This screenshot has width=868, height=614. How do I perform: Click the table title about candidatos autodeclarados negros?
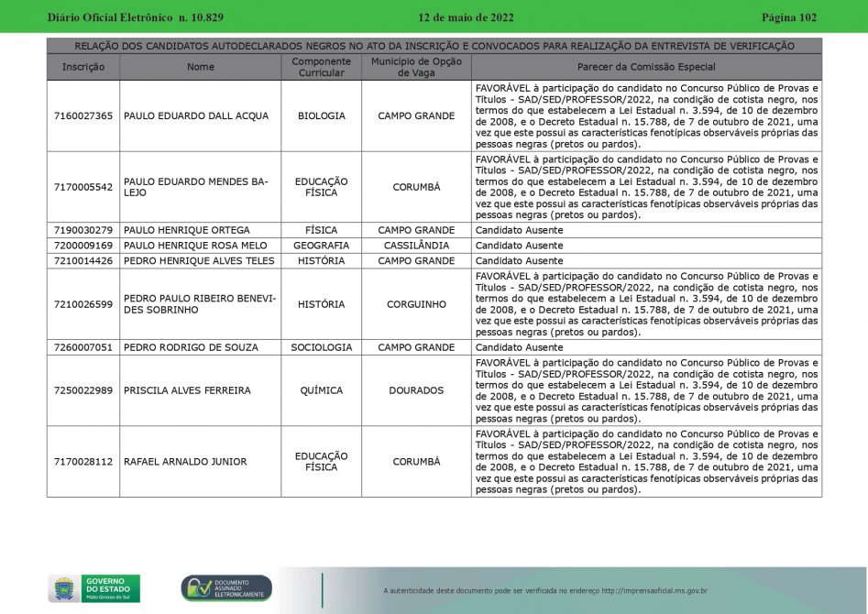434,46
